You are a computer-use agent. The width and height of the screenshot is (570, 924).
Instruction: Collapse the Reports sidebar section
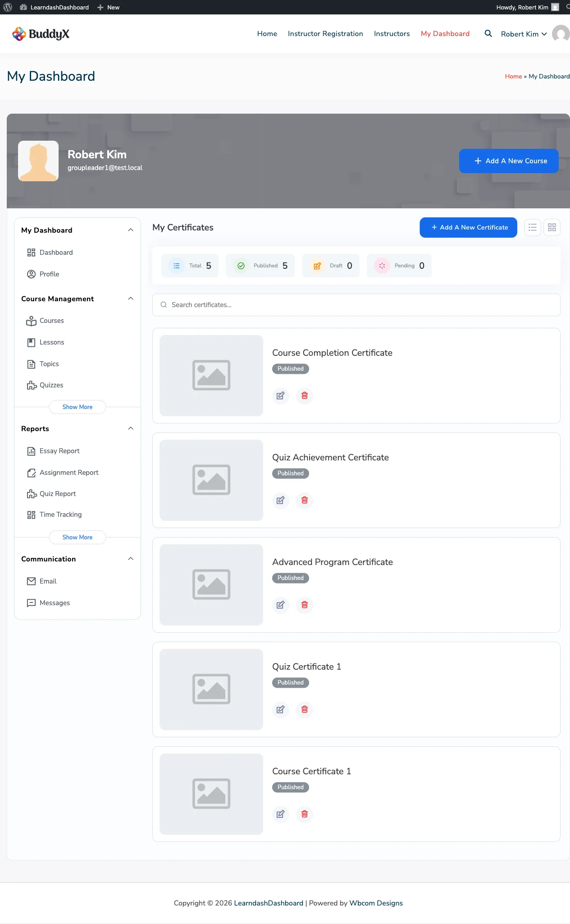[x=131, y=428]
